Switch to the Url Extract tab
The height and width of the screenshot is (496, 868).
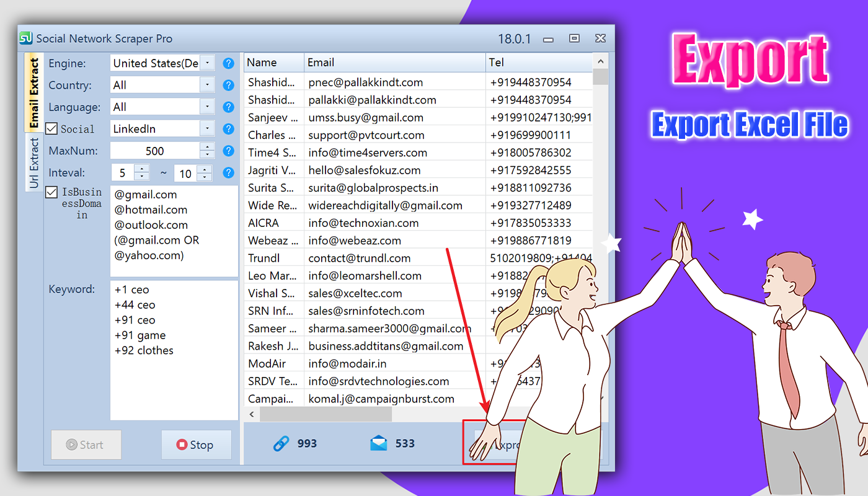coord(34,162)
